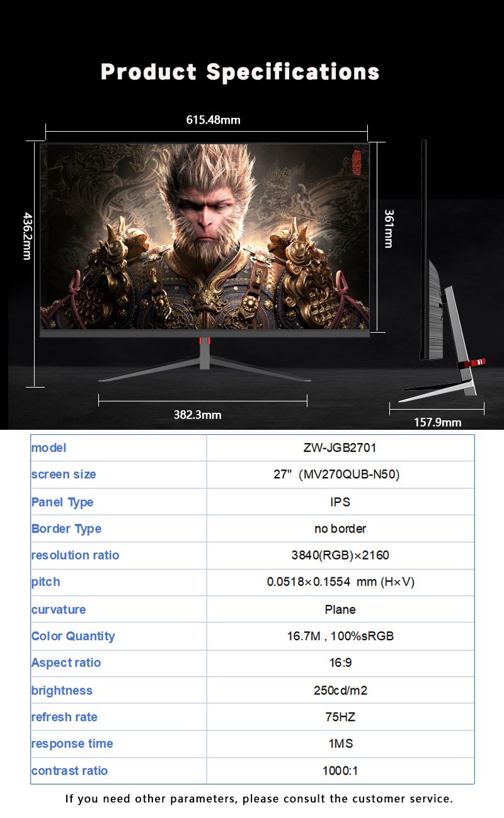The image size is (504, 818).
Task: Click the red seal stamp on screen
Action: click(358, 163)
